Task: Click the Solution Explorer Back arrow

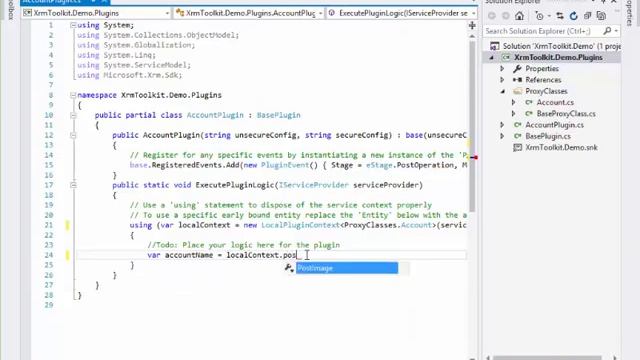Action: [492, 16]
